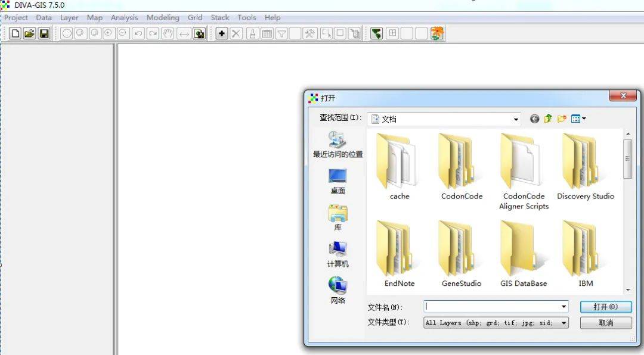Viewport: 644px width, 355px height.
Task: Expand the 文件名 filename dropdown arrow
Action: [564, 307]
